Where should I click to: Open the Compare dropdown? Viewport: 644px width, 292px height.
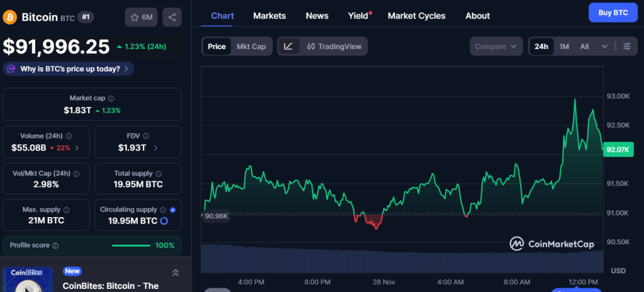coord(496,47)
